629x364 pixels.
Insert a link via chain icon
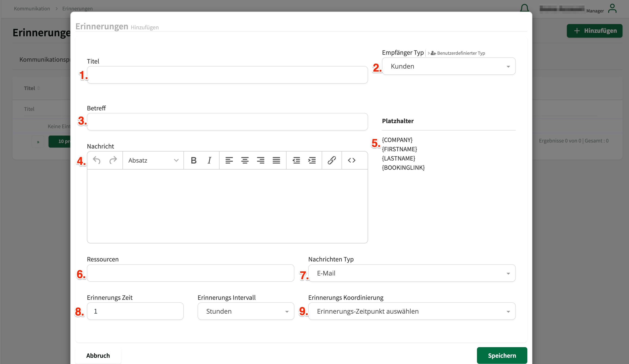[x=331, y=160]
